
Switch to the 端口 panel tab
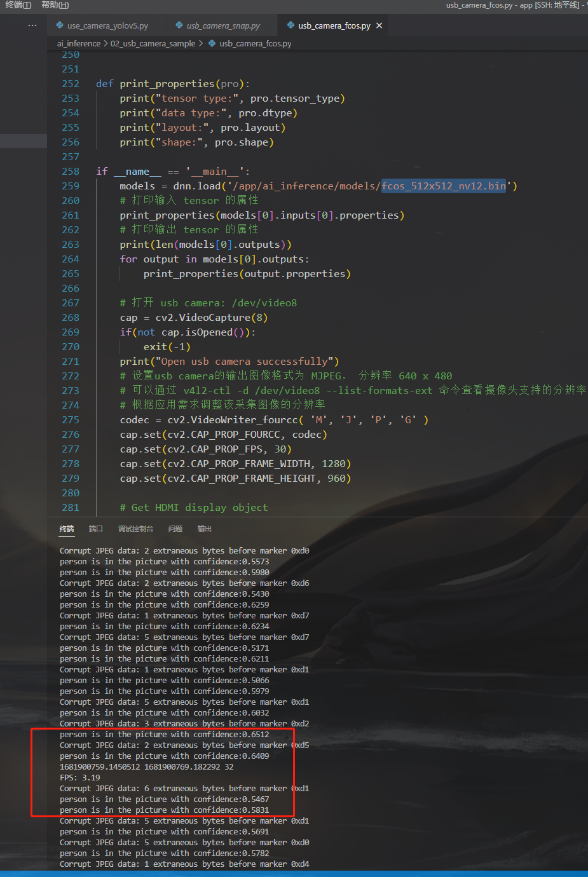point(96,529)
